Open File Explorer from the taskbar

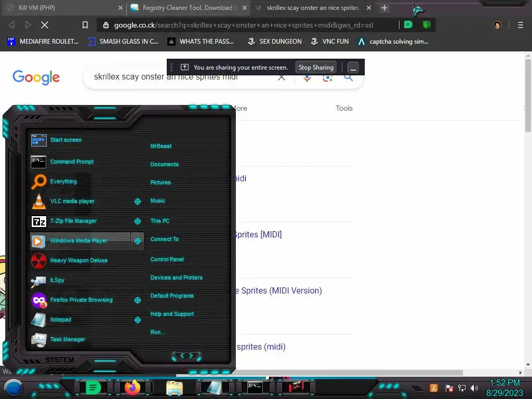coord(175,388)
